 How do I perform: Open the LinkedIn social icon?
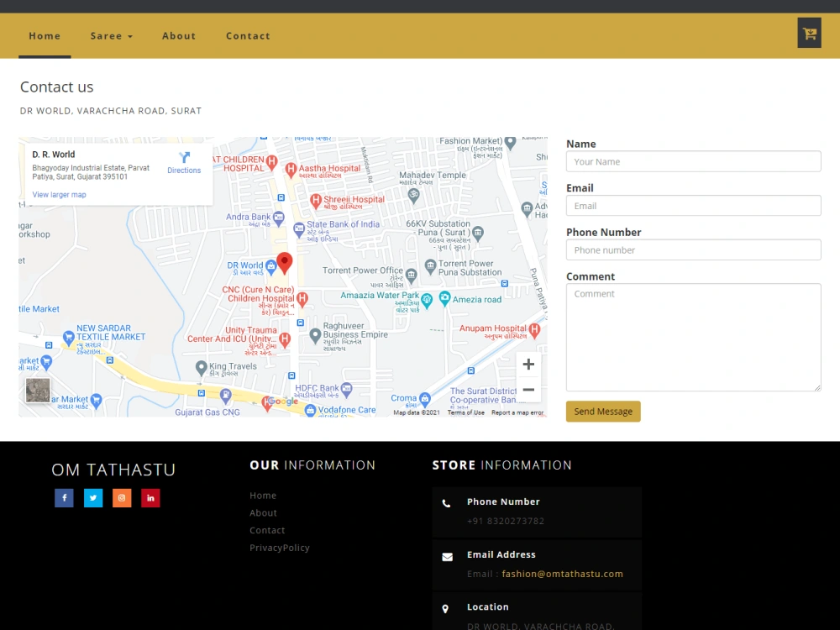pos(150,497)
